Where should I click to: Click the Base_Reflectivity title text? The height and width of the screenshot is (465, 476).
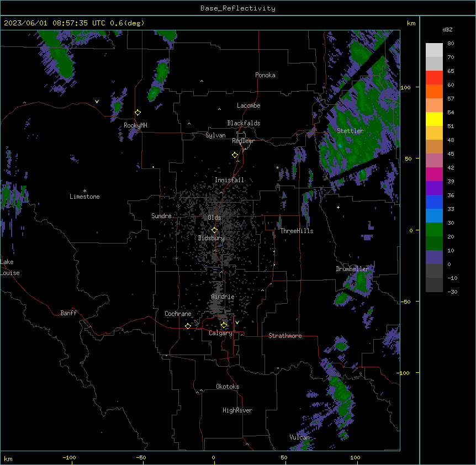[x=238, y=8]
